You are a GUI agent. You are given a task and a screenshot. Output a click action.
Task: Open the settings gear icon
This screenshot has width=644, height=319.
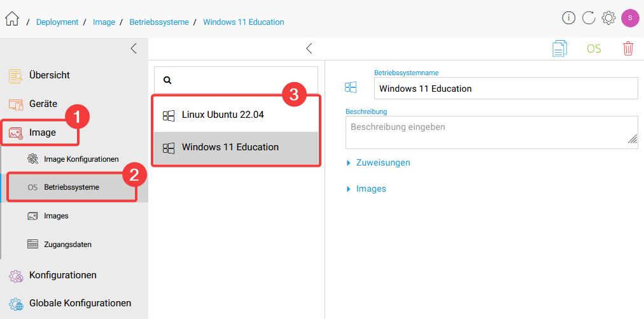click(x=608, y=18)
